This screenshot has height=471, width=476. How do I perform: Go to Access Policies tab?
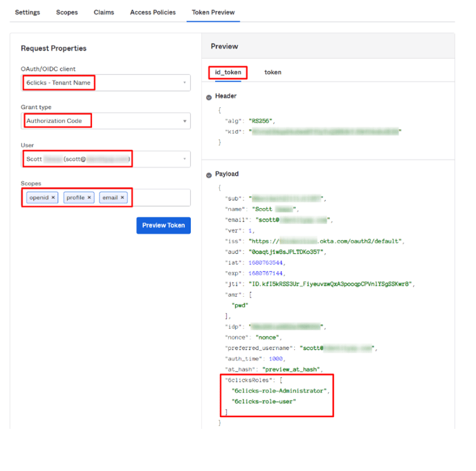153,12
